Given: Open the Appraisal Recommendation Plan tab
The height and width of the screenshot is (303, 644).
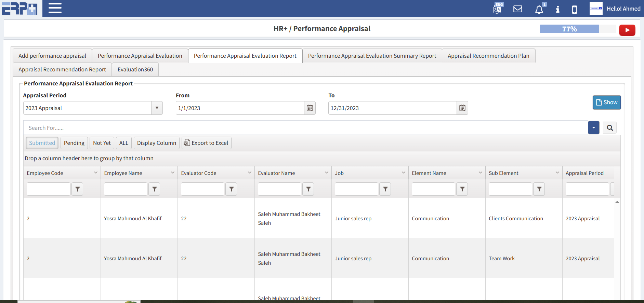Looking at the screenshot, I should pyautogui.click(x=488, y=56).
